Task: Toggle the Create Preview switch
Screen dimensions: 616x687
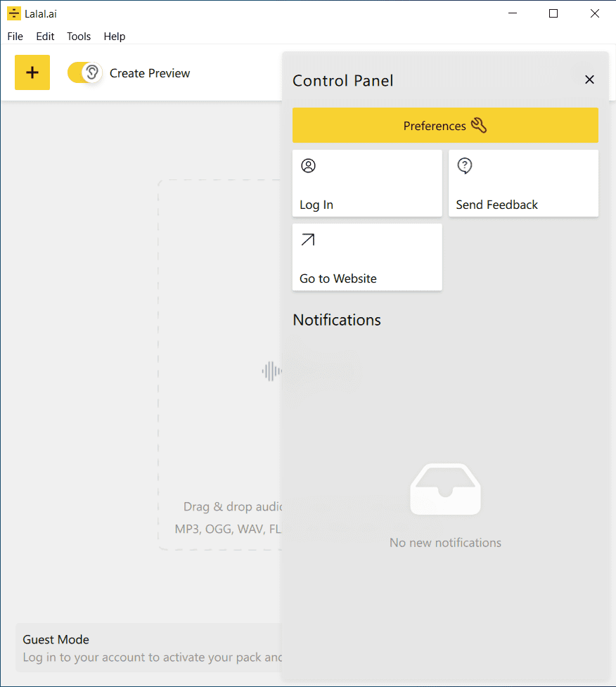Action: [85, 72]
